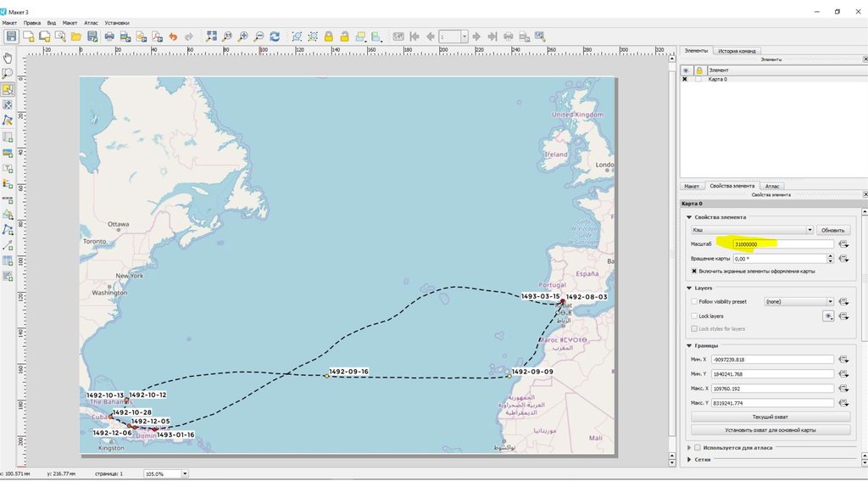Image resolution: width=868 pixels, height=487 pixels.
Task: Toggle visibility checkbox for Карта 0
Action: 685,79
